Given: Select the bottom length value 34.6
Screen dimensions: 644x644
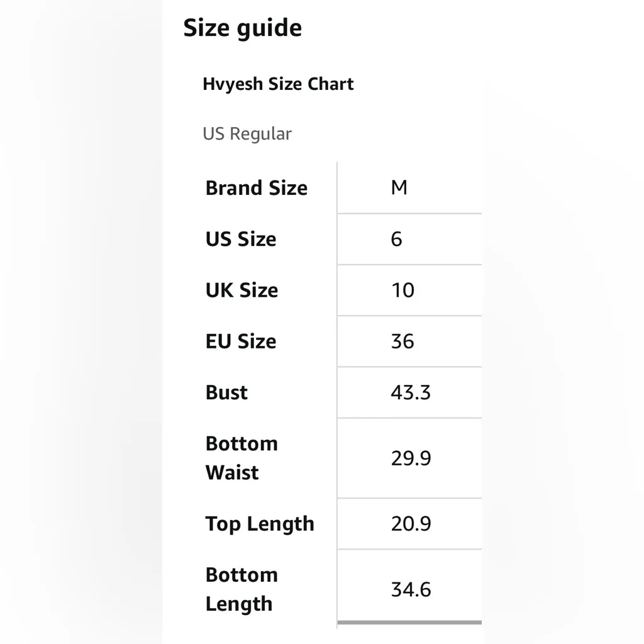Looking at the screenshot, I should click(x=411, y=589).
